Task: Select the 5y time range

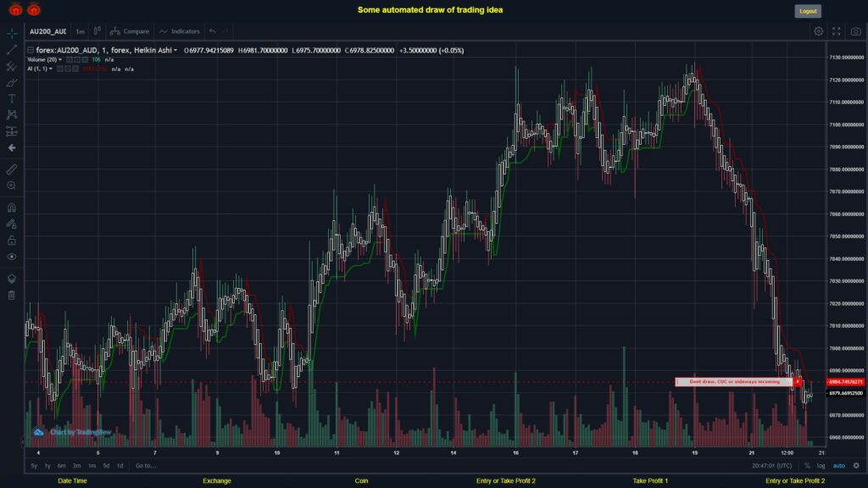Action: coord(34,465)
